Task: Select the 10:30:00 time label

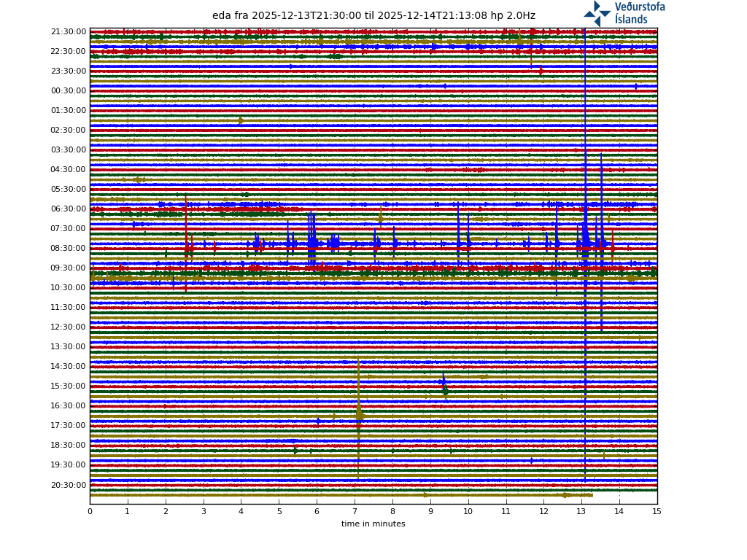Action: coord(69,288)
